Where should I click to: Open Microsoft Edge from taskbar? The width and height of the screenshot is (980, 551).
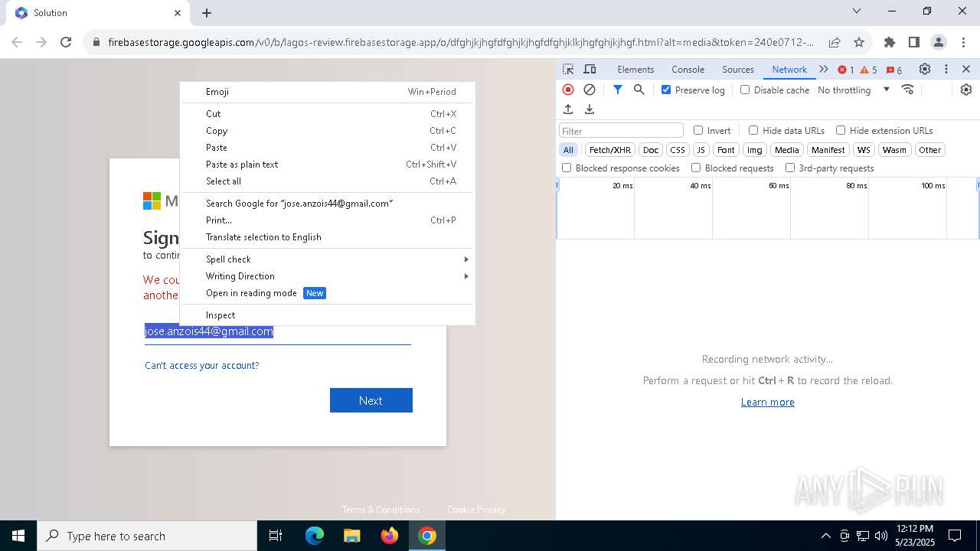click(315, 536)
